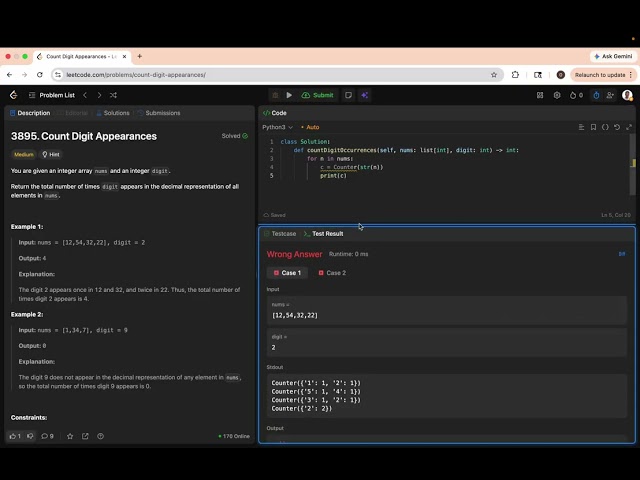Open the notes icon beside Submit

348,95
